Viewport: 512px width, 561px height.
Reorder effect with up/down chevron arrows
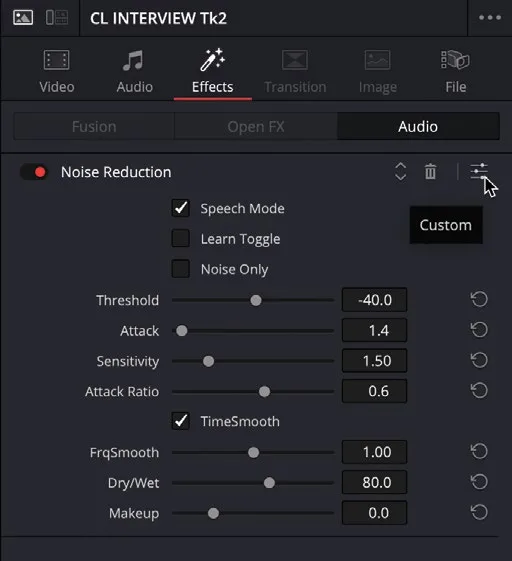(400, 172)
